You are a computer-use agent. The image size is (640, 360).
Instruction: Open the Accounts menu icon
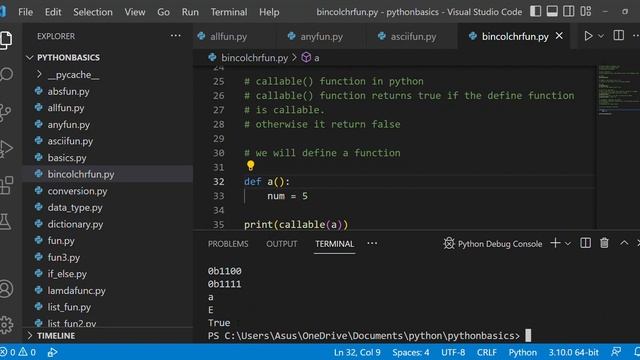[6, 289]
